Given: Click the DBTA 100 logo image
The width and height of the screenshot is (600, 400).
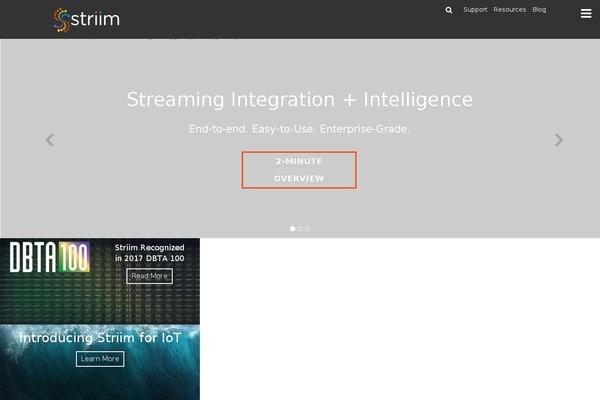Looking at the screenshot, I should (x=50, y=257).
